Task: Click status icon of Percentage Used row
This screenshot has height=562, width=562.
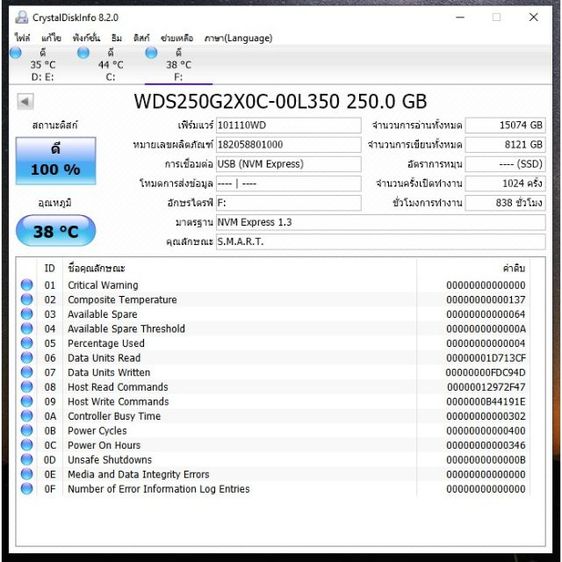Action: click(27, 343)
